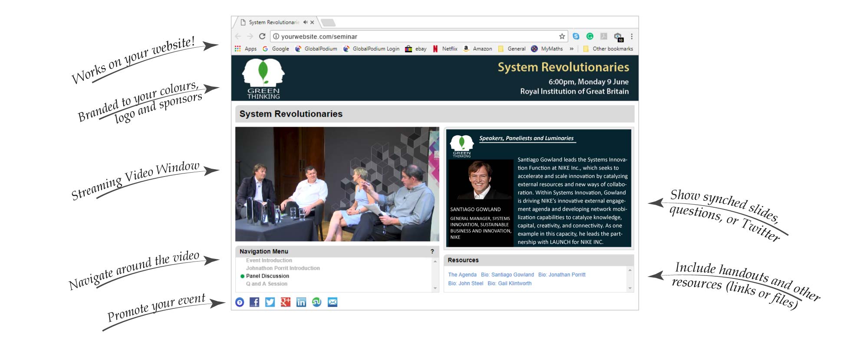868x347 pixels.
Task: Share the event on StumbleUpon
Action: (317, 302)
